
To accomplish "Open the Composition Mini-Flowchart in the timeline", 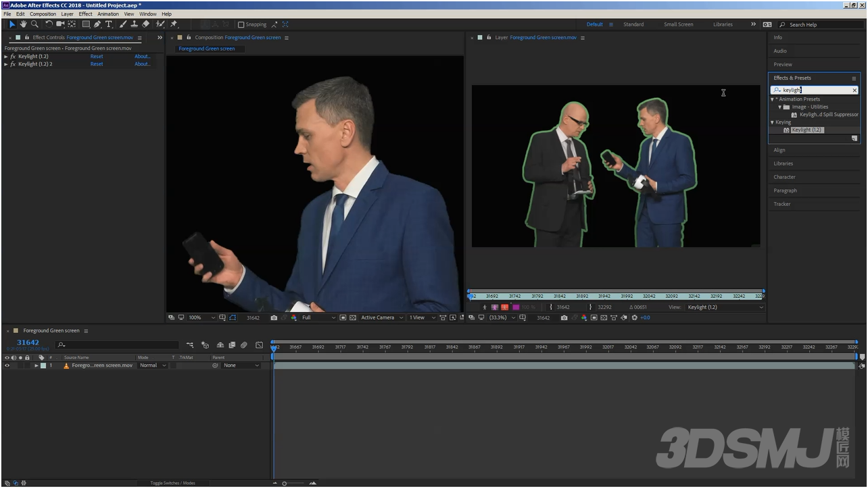I will (x=190, y=345).
